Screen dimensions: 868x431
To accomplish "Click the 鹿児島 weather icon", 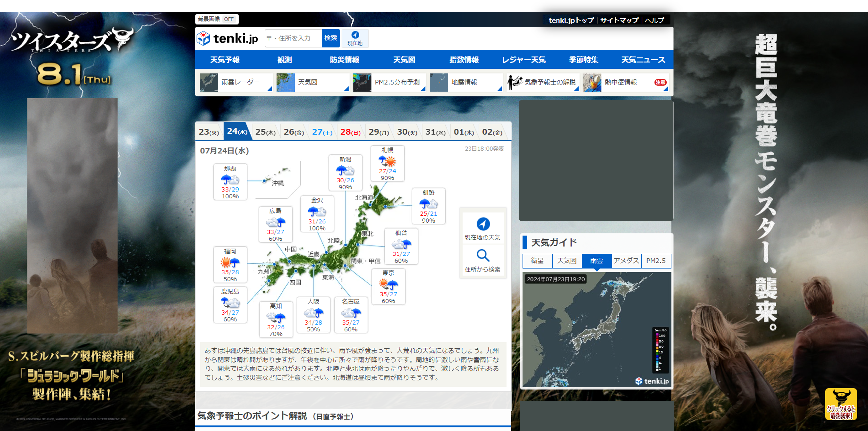I will (x=230, y=302).
